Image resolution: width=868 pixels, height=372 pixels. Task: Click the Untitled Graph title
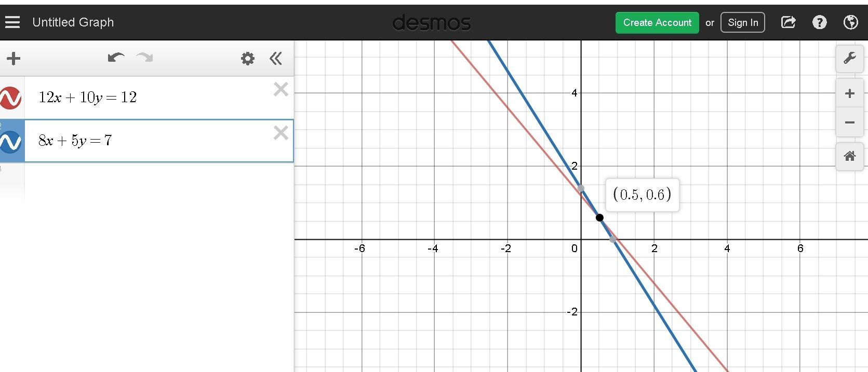(73, 22)
